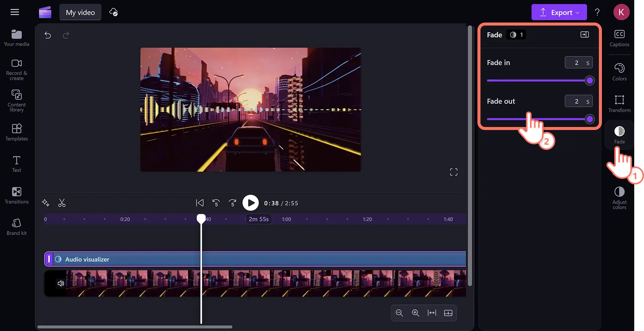The width and height of the screenshot is (644, 331).
Task: Collapse the Fade property panel
Action: coord(585,35)
